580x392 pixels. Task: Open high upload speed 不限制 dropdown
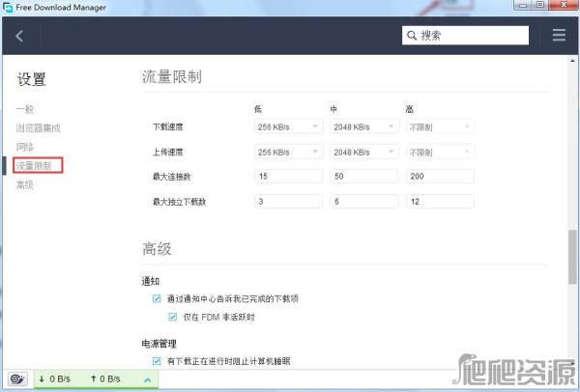pyautogui.click(x=440, y=152)
